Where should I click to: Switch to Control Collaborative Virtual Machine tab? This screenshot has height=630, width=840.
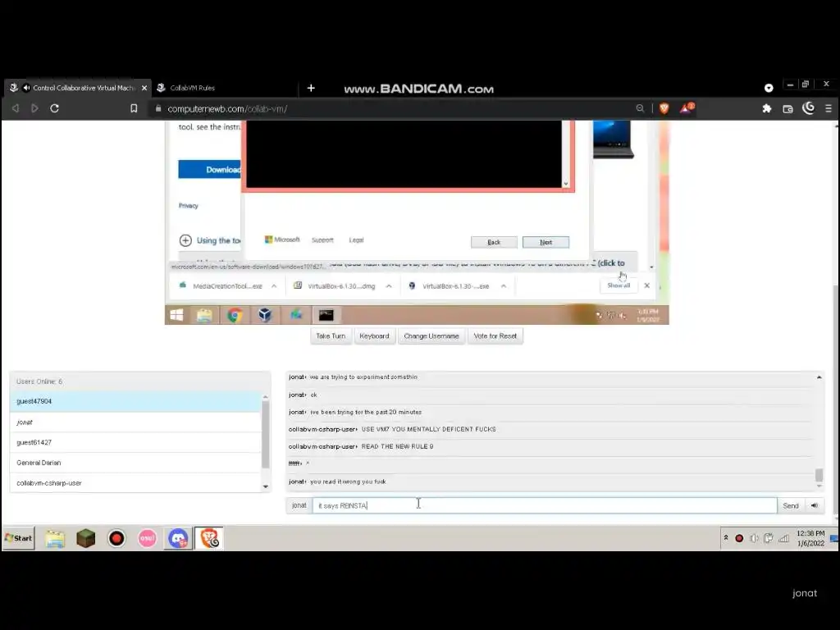click(78, 88)
